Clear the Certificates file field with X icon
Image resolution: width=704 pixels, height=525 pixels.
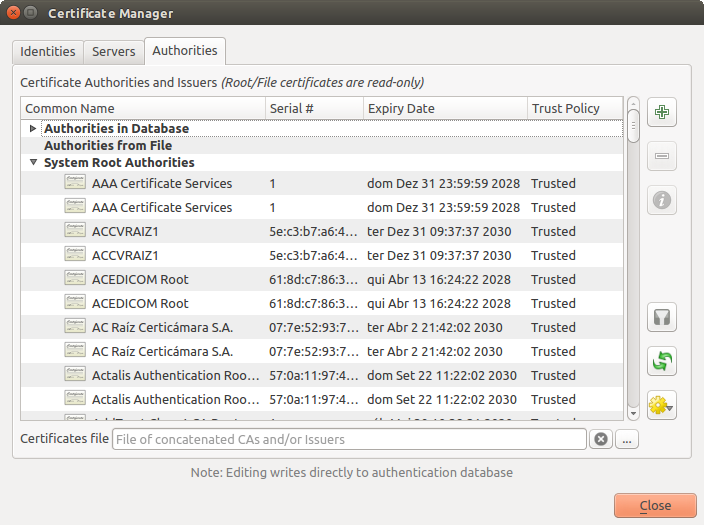600,439
